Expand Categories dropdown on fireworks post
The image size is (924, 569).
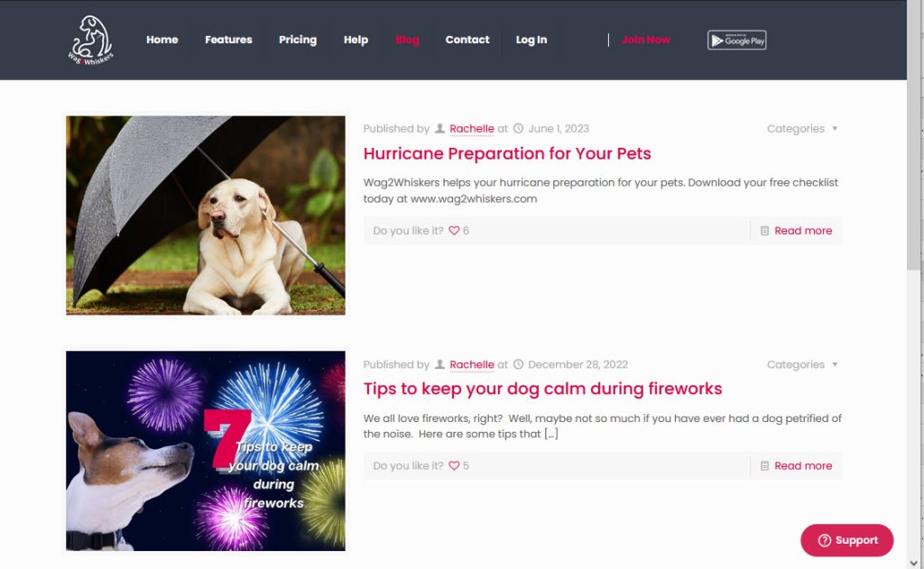pyautogui.click(x=802, y=364)
